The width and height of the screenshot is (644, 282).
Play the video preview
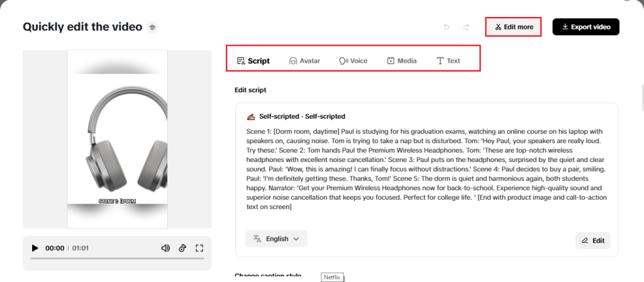(35, 248)
